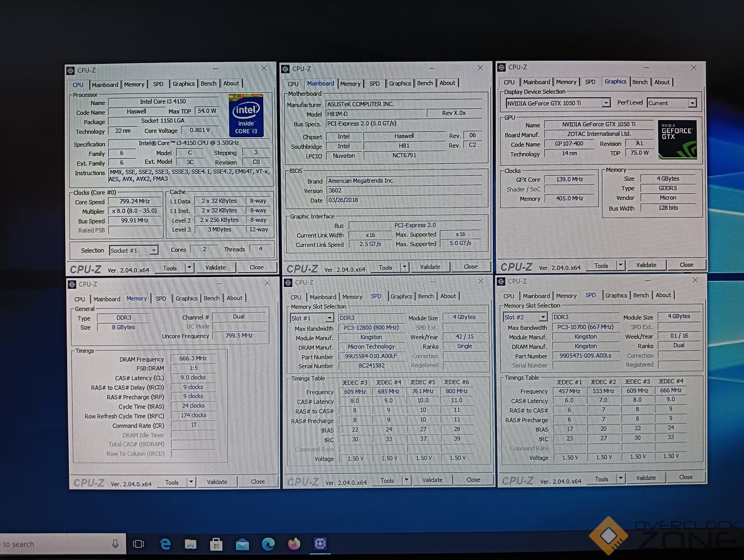
Task: Click BIOS version field 3602
Action: point(404,190)
